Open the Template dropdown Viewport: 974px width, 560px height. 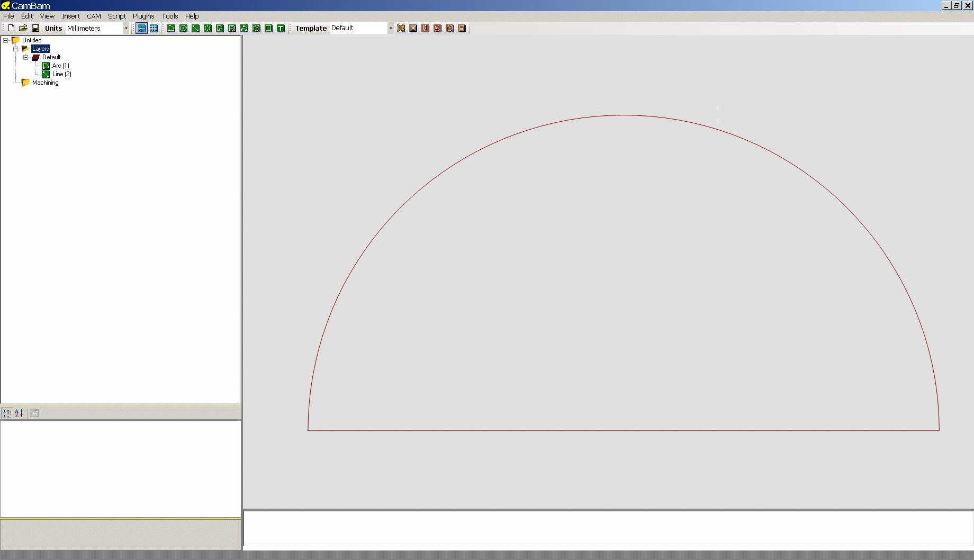point(391,28)
